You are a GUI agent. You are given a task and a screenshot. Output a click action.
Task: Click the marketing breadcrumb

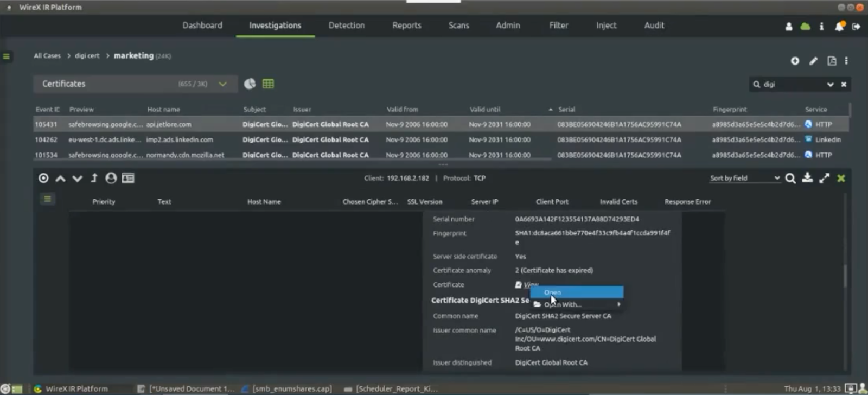(133, 55)
